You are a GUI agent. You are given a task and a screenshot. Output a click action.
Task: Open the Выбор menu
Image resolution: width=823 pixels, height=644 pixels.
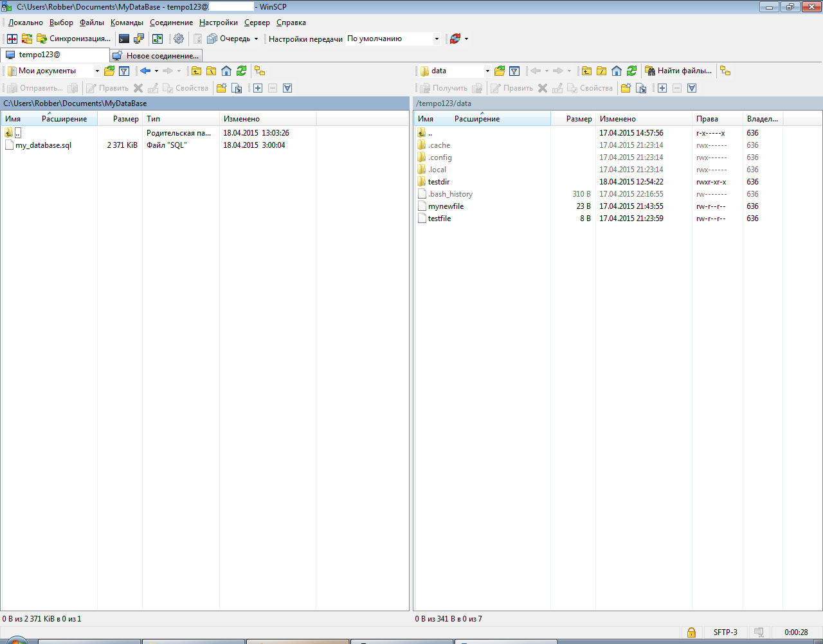[61, 22]
